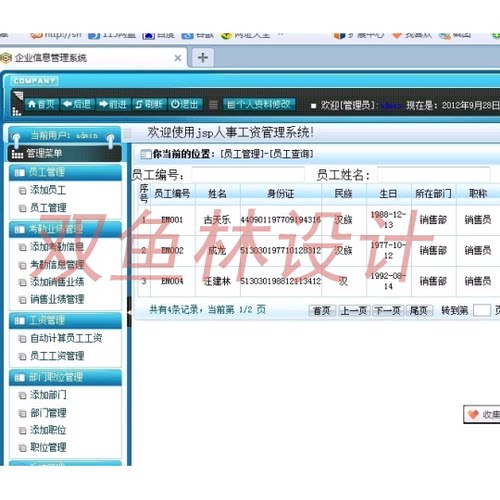500x500 pixels.
Task: Click employee name 古天乐
Action: [x=217, y=220]
